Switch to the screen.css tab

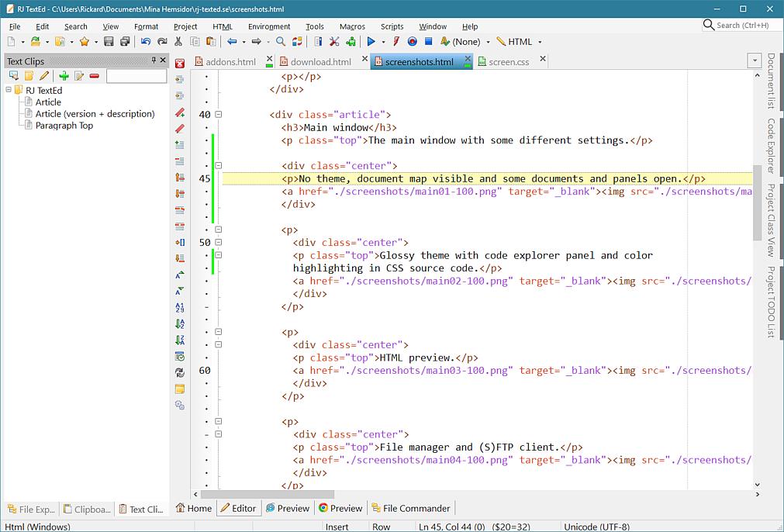tap(509, 62)
